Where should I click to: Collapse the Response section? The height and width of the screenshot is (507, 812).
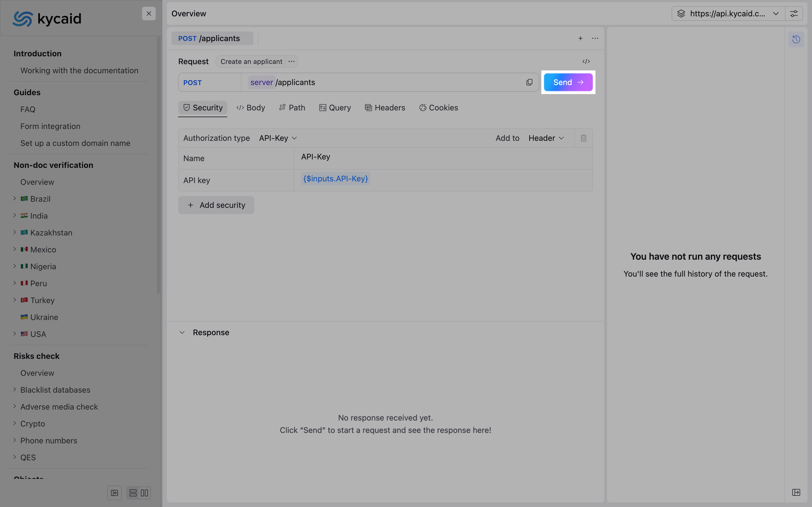click(x=182, y=332)
